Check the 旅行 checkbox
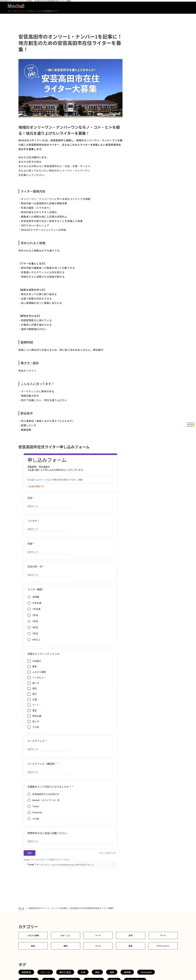196x980 pixels. point(29,694)
